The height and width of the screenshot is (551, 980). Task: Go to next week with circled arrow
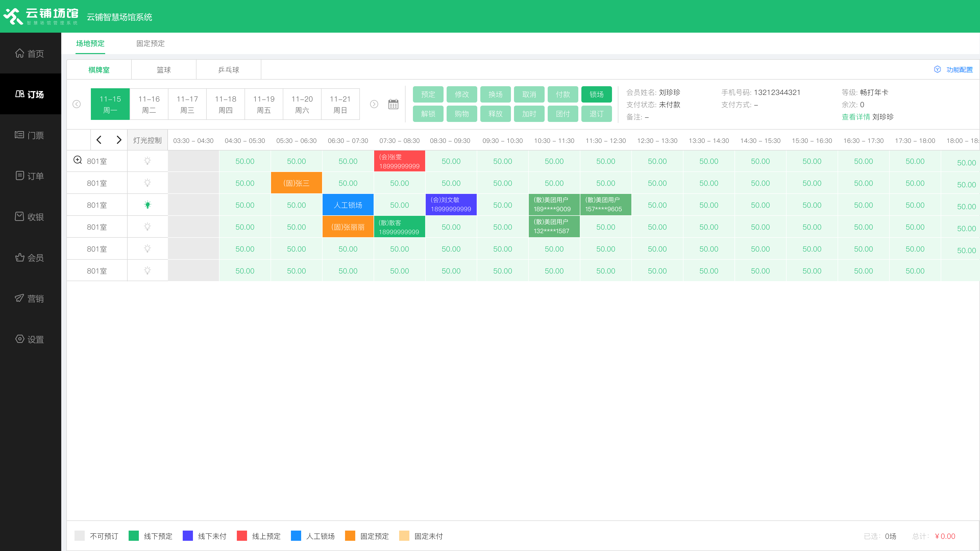(374, 104)
